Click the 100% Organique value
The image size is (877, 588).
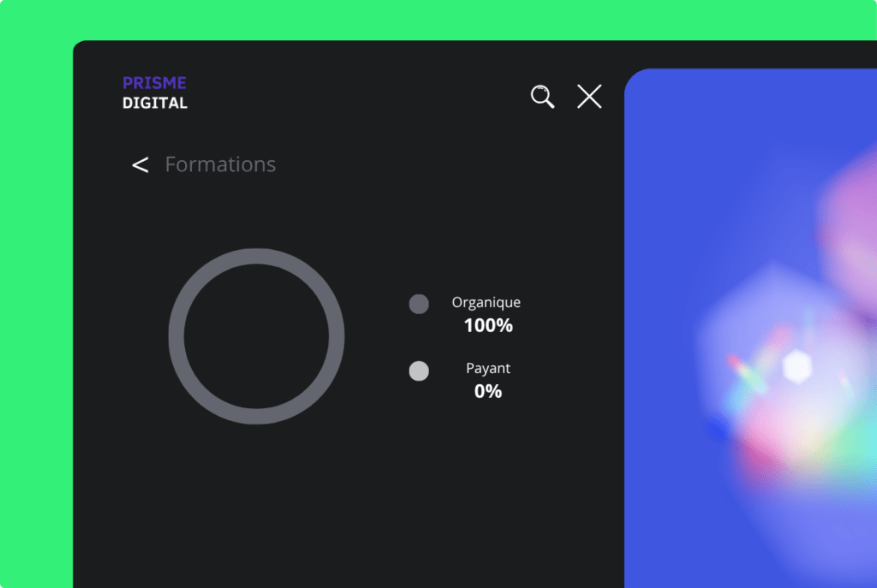coord(488,325)
